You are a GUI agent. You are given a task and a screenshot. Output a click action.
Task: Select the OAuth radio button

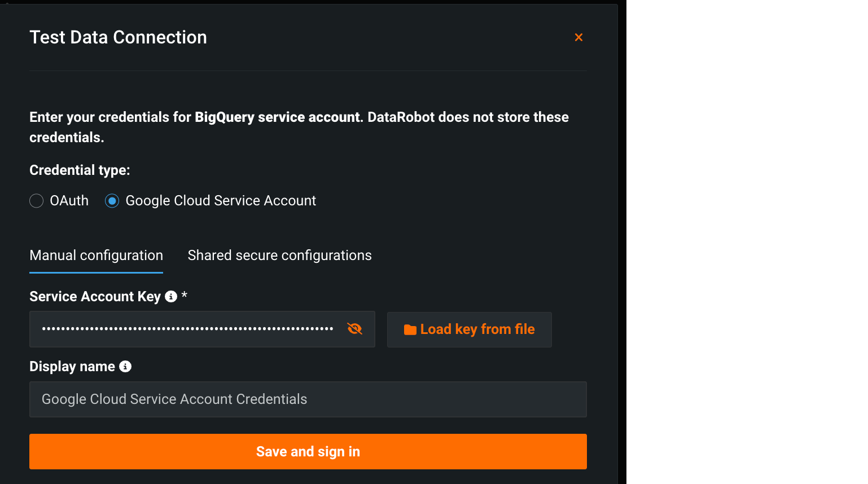(x=37, y=201)
